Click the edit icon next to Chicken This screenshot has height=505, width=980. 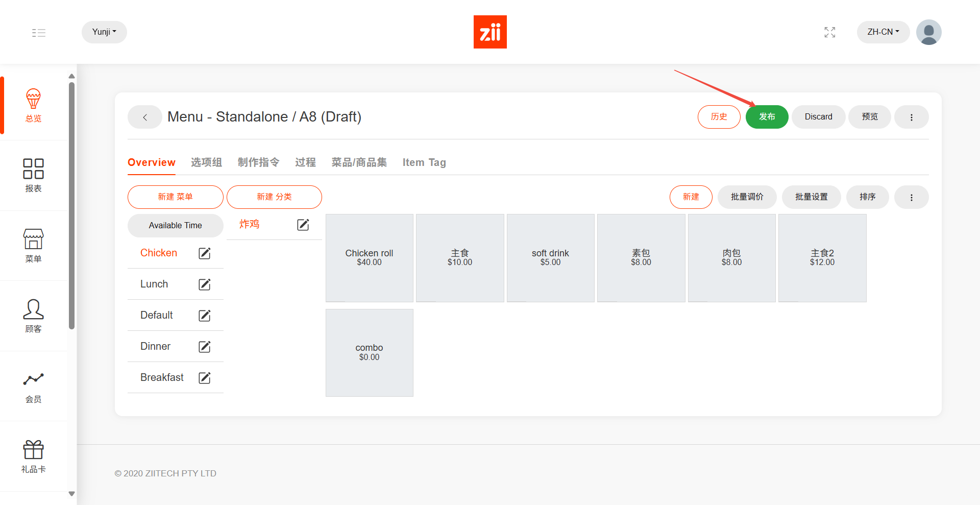coord(204,253)
